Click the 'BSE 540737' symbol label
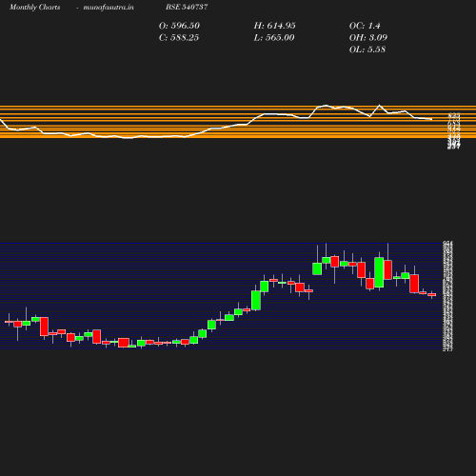The height and width of the screenshot is (476, 476). point(187,7)
